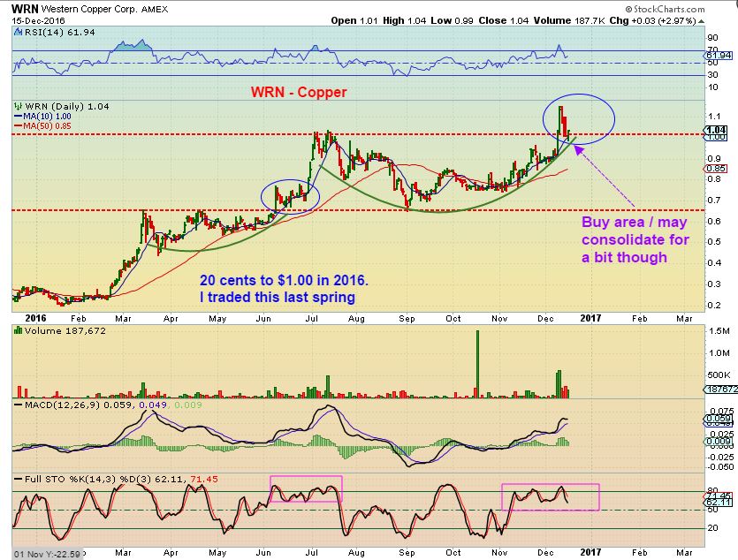Click the red 'WRN - Copper' chart title
Viewport: 738px width, 560px height.
[299, 92]
